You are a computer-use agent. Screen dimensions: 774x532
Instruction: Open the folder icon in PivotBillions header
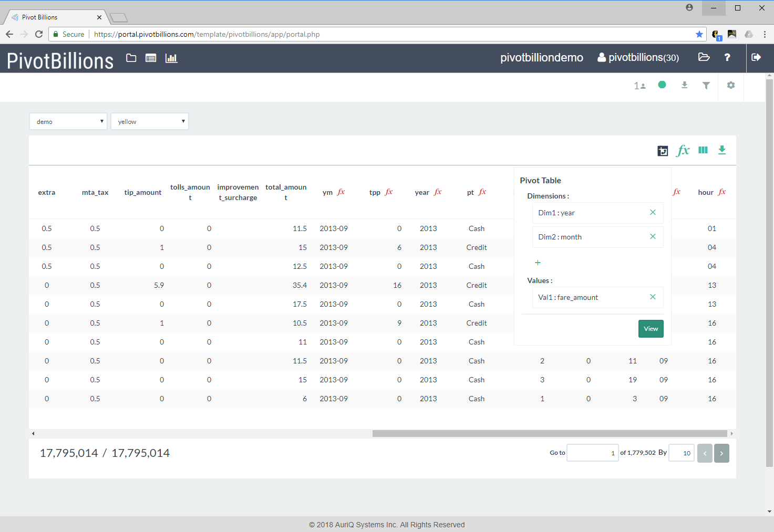click(x=131, y=58)
